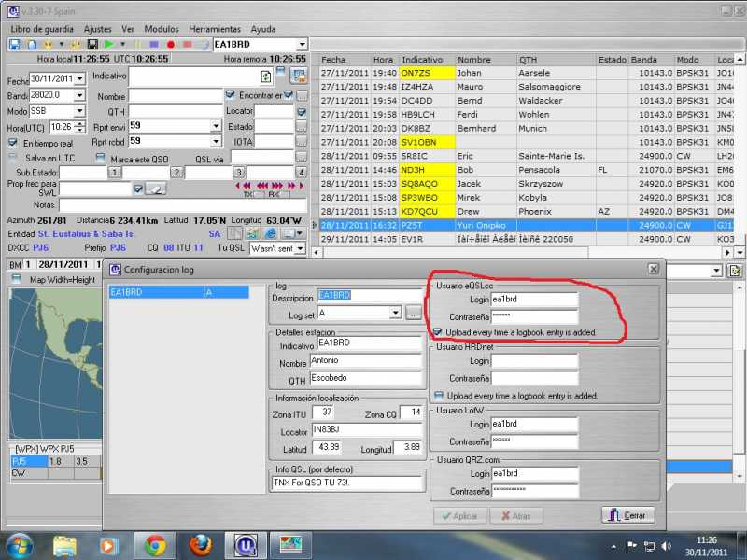Open Ver menu
The height and width of the screenshot is (560, 747).
point(128,29)
